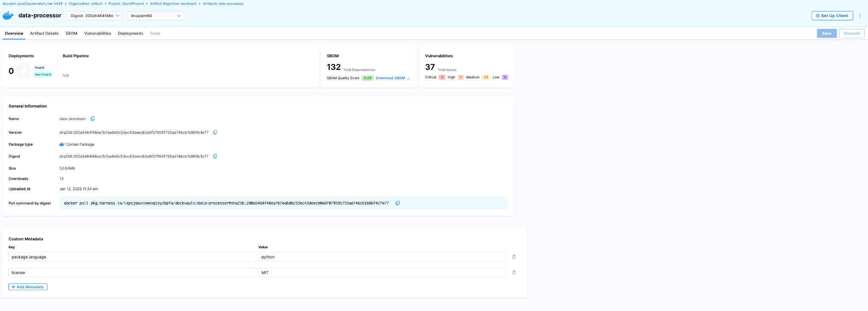Screen dimensions: 868x311
Task: Delete the package.language metadata row
Action: (514, 257)
